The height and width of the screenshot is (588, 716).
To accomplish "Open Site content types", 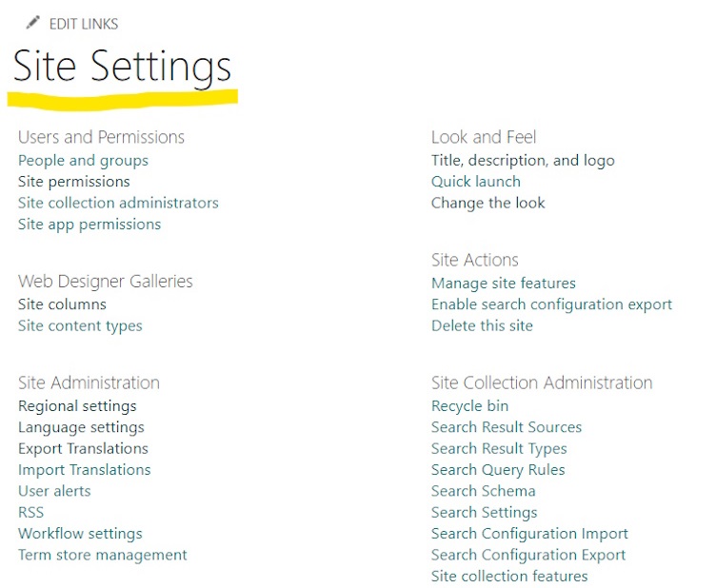I will pyautogui.click(x=80, y=325).
